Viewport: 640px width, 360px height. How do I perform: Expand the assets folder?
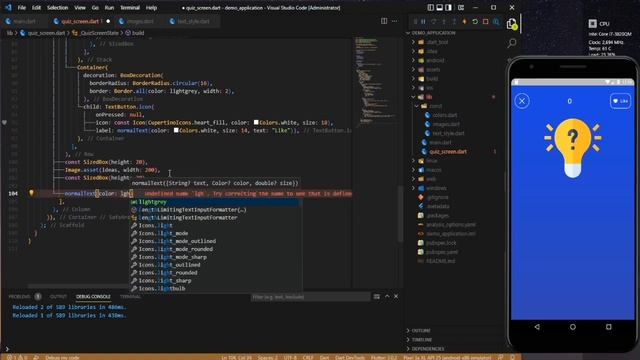(x=433, y=69)
